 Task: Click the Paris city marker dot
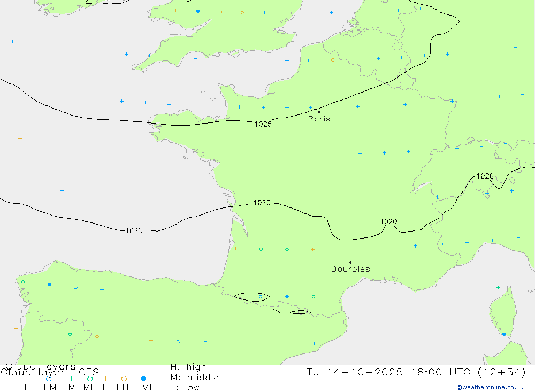pos(319,112)
